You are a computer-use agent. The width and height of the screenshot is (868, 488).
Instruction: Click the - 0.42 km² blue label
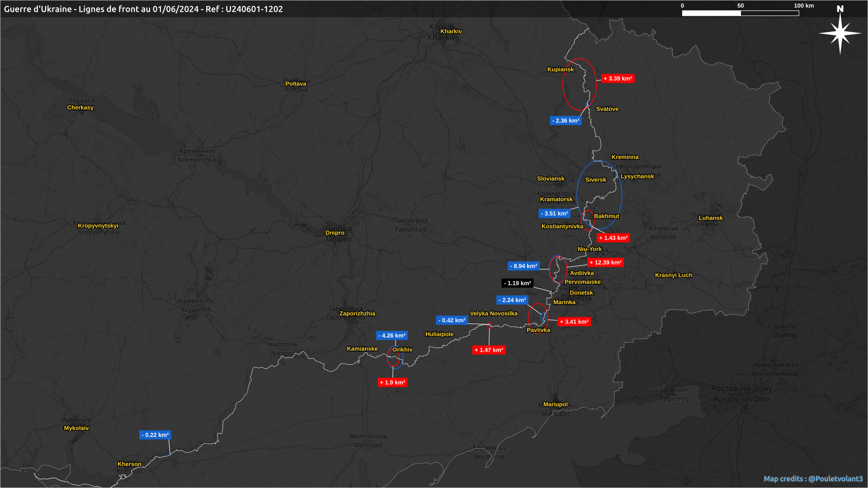(x=452, y=320)
